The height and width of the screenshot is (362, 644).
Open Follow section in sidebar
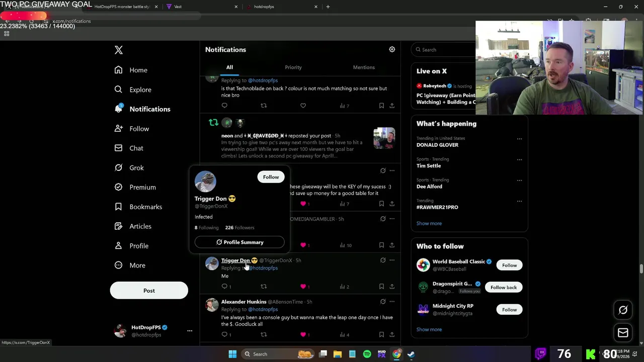pos(132,129)
